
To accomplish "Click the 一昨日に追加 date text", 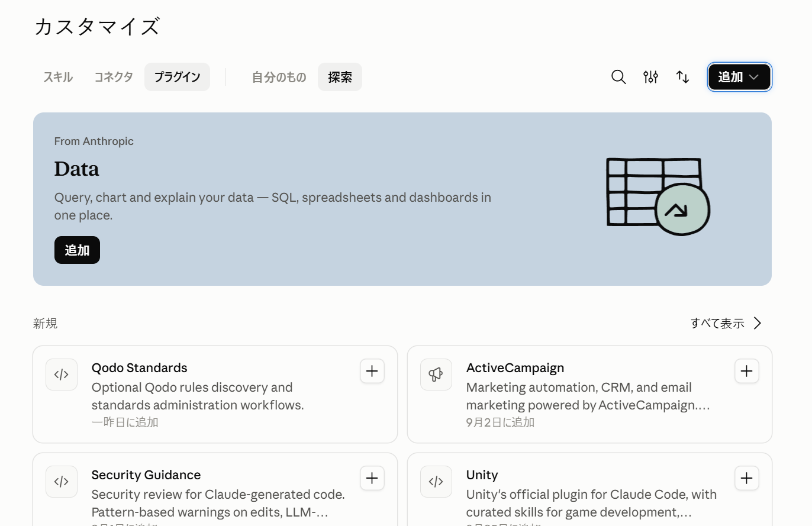I will coord(125,422).
